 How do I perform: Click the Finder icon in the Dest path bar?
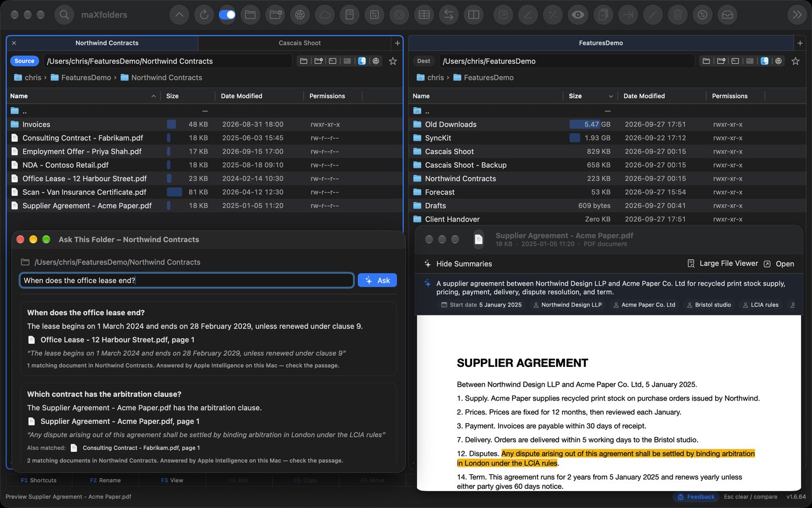coord(764,61)
